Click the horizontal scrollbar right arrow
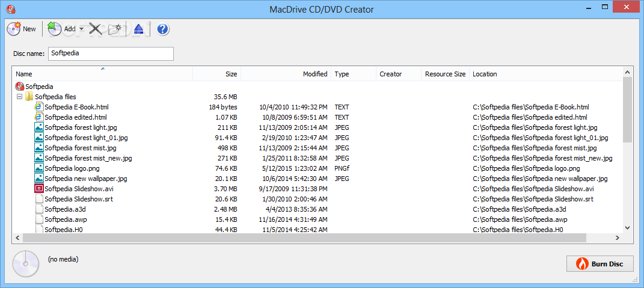The height and width of the screenshot is (288, 644). click(618, 238)
